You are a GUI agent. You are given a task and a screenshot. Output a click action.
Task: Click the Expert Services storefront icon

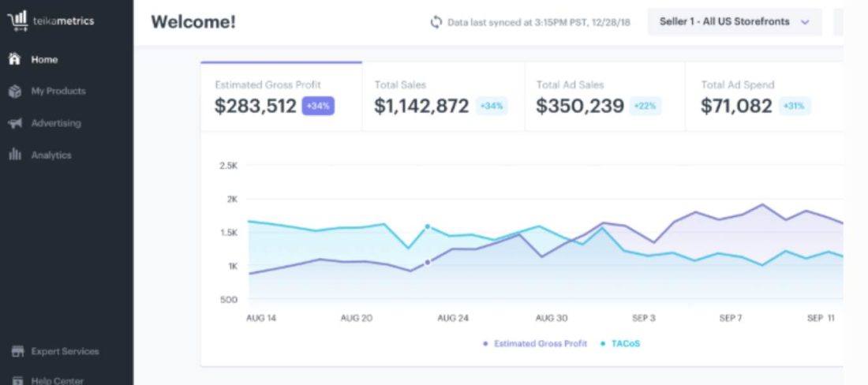click(x=17, y=351)
